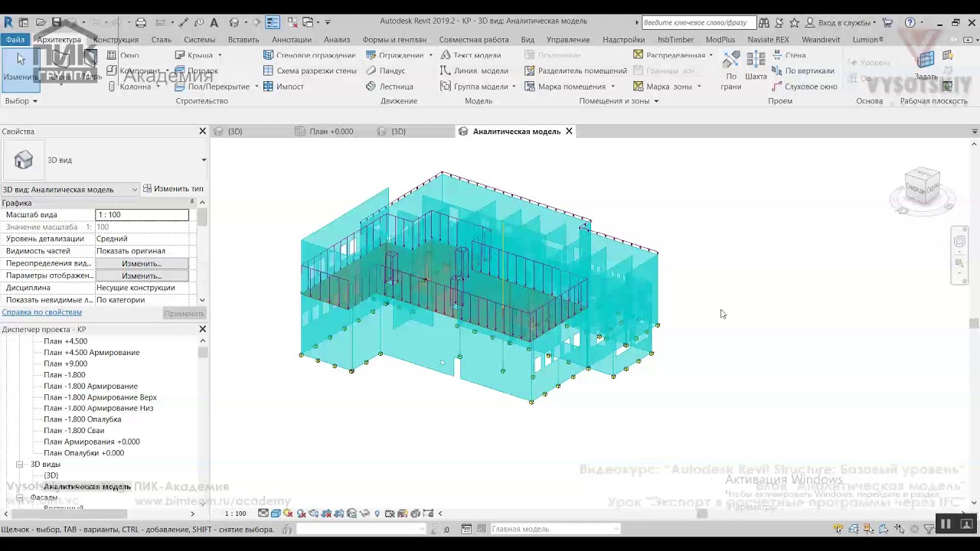Select the Потолок (Ceiling) tool
980x551 pixels.
coord(196,70)
